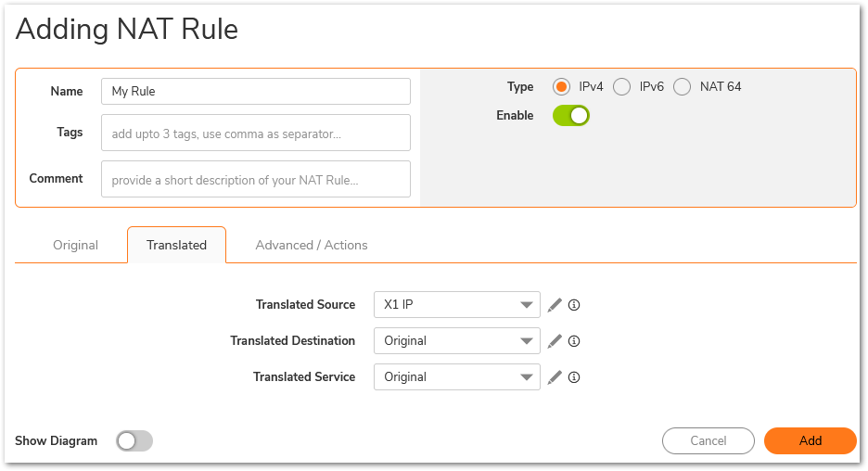Click the info icon beside Translated Source
This screenshot has width=868, height=471.
point(574,305)
